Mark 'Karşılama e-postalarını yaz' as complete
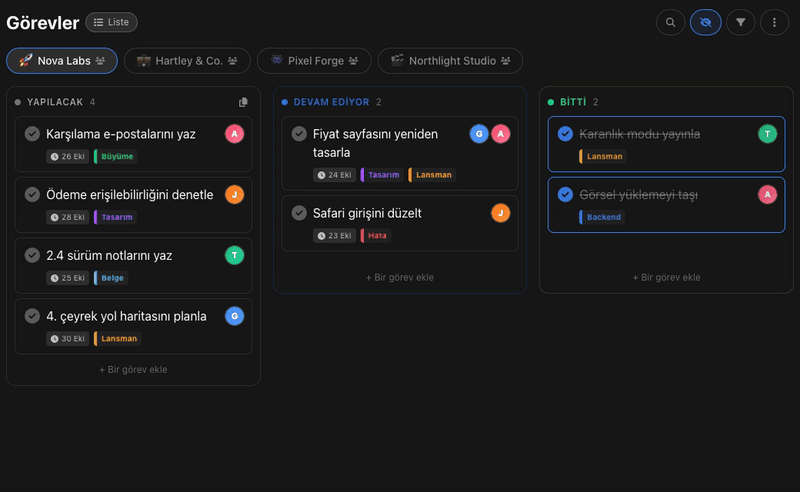This screenshot has width=800, height=492. 32,134
